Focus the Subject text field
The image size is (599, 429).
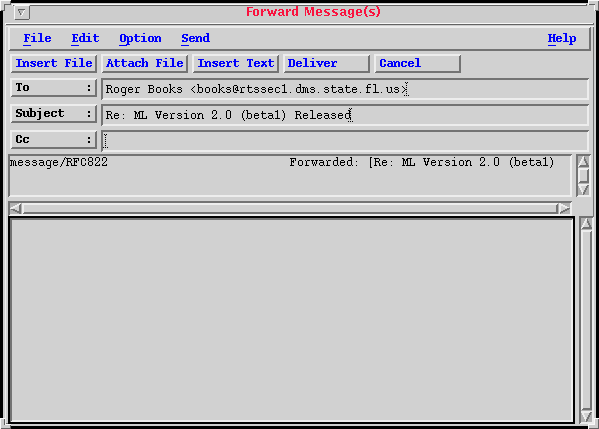(345, 115)
